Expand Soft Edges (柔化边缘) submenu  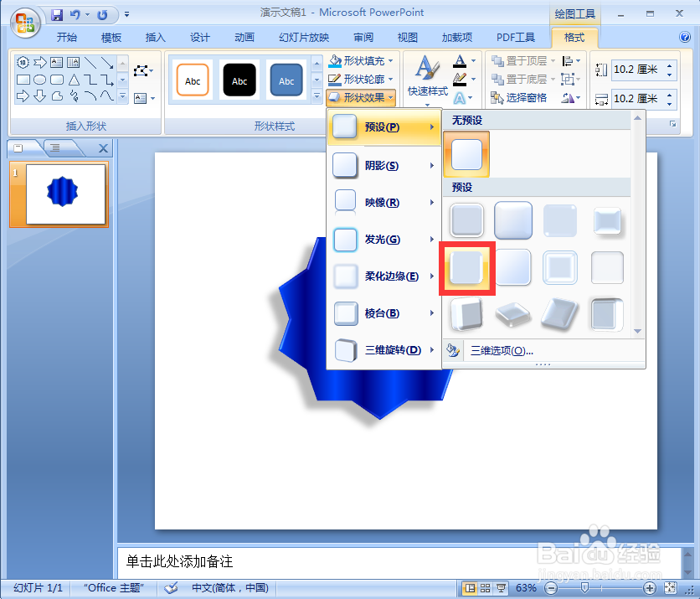click(384, 276)
